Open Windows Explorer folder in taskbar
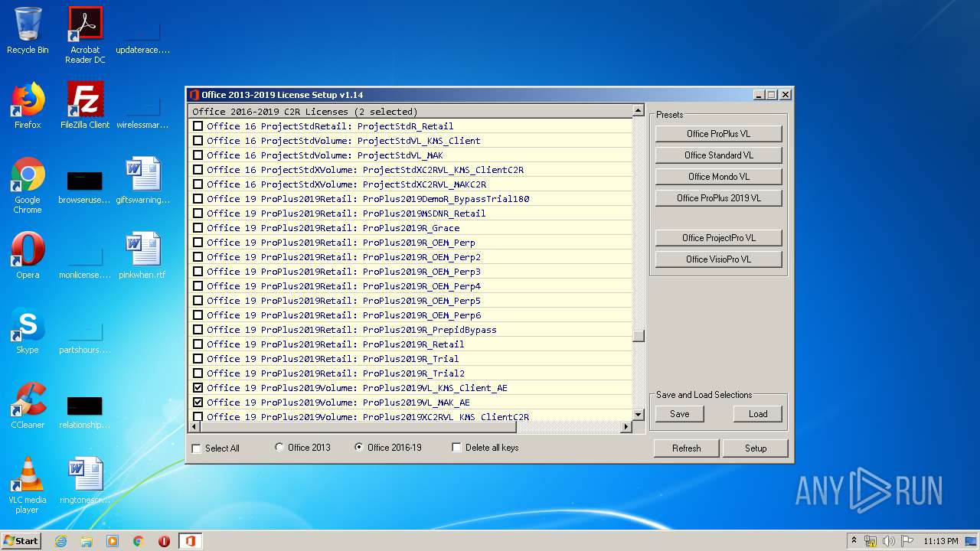 87,541
